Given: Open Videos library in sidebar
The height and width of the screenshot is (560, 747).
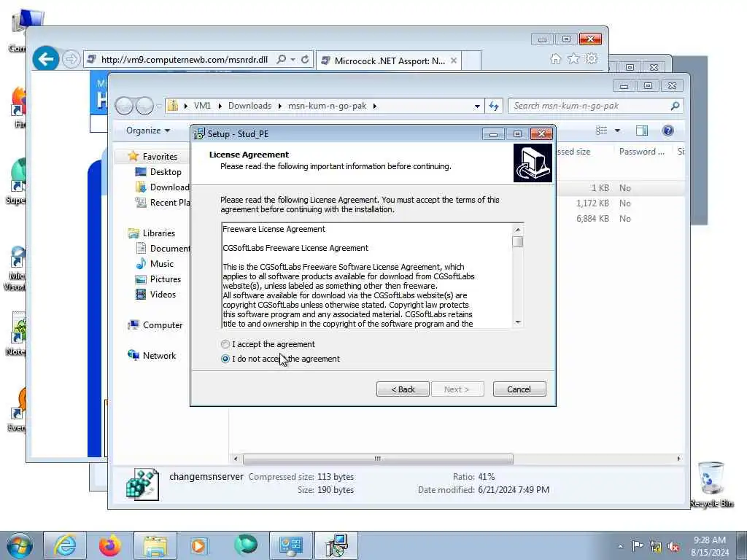Looking at the screenshot, I should 163,295.
